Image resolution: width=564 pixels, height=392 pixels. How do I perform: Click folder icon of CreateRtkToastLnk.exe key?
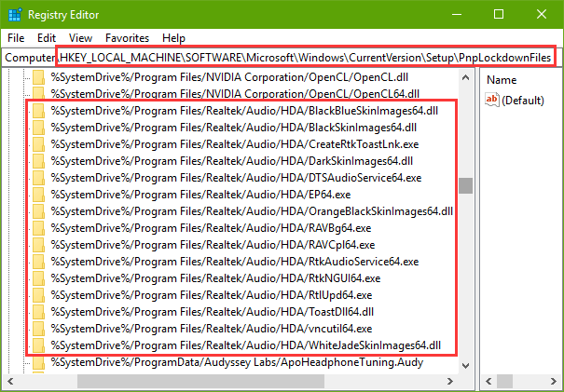coord(38,144)
